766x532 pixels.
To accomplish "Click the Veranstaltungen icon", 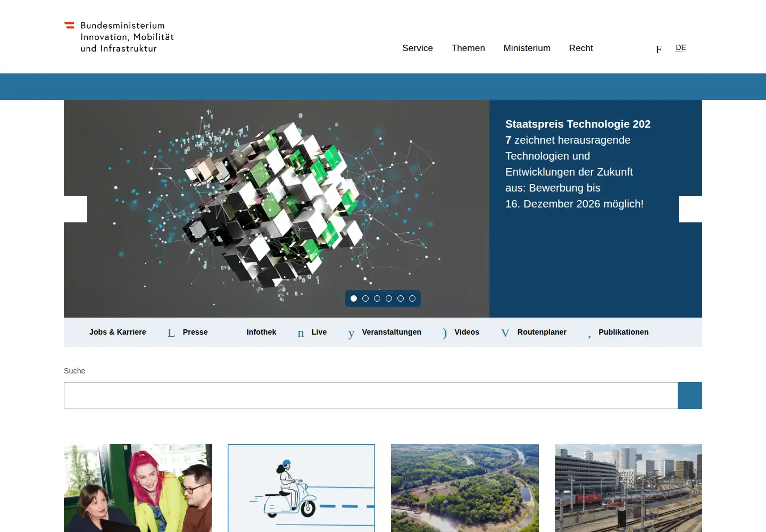I will coord(351,333).
